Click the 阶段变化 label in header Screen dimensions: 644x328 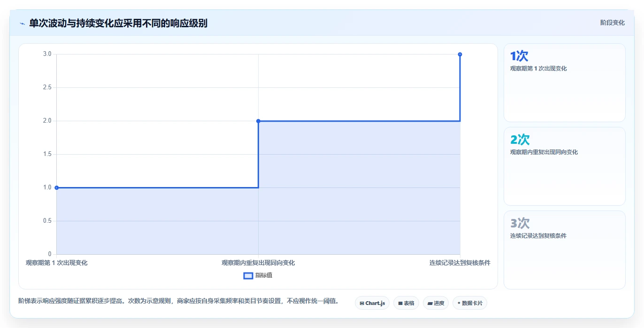click(x=613, y=23)
